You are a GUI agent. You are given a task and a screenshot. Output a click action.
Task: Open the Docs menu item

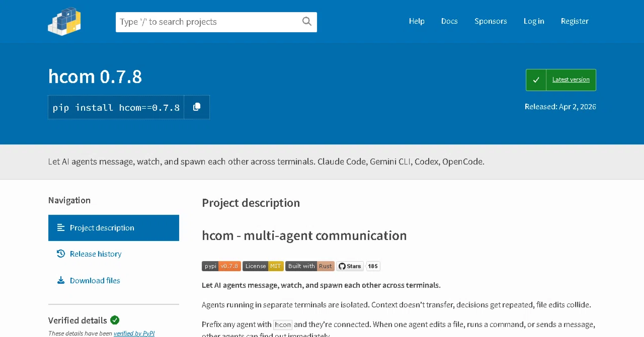click(449, 21)
